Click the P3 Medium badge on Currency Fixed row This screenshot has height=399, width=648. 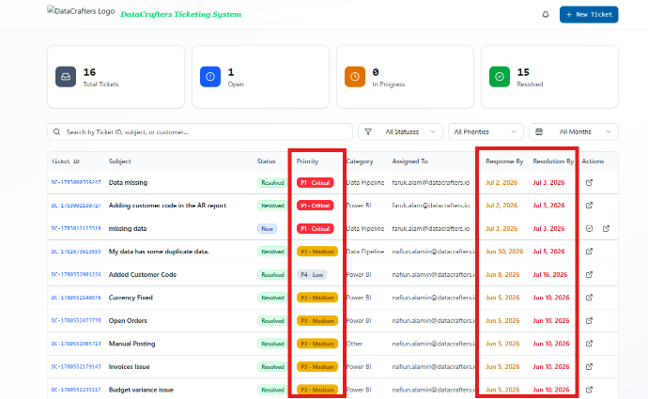[x=317, y=298]
